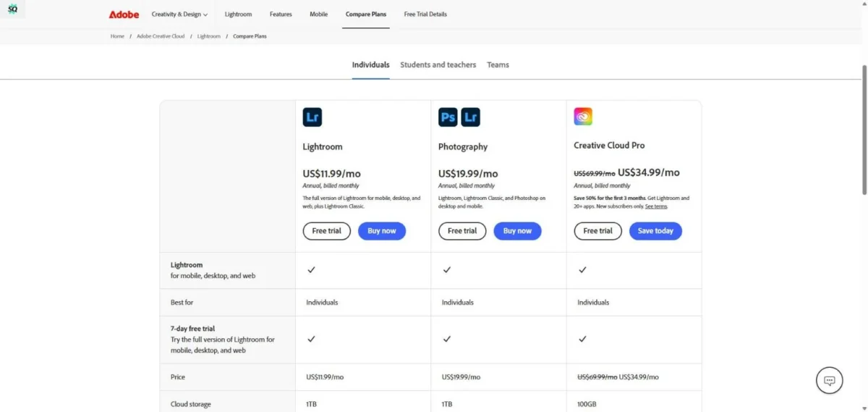
Task: Select the Individuals tab
Action: tap(370, 64)
